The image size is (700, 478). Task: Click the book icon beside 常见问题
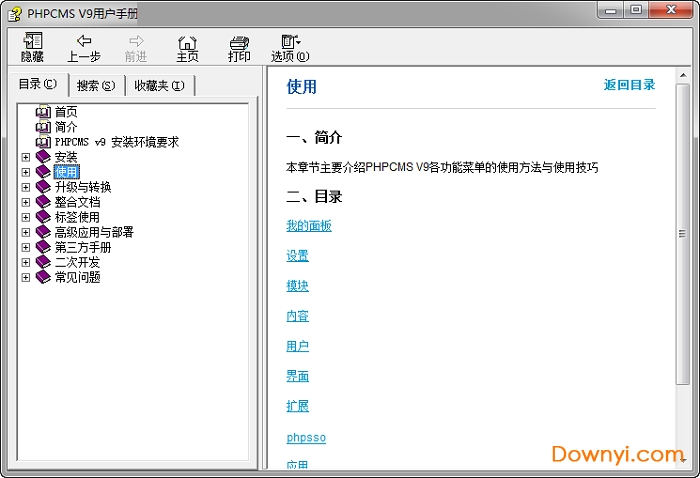[43, 277]
